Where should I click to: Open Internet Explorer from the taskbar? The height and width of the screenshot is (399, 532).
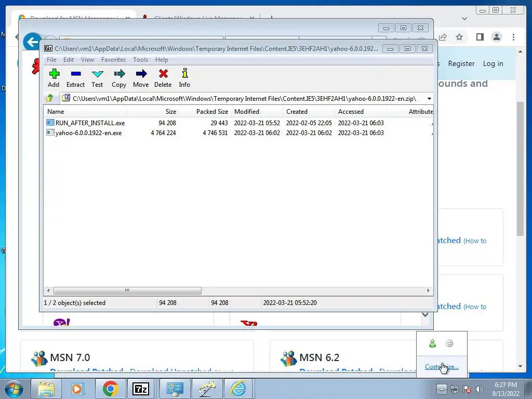[x=238, y=389]
